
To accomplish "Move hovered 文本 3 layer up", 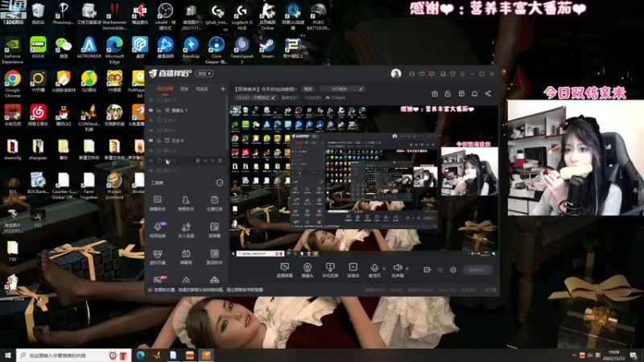I will pyautogui.click(x=205, y=160).
